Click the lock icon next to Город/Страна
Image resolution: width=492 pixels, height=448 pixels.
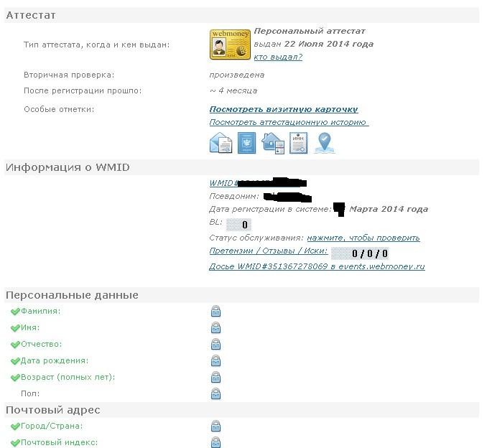tap(215, 426)
